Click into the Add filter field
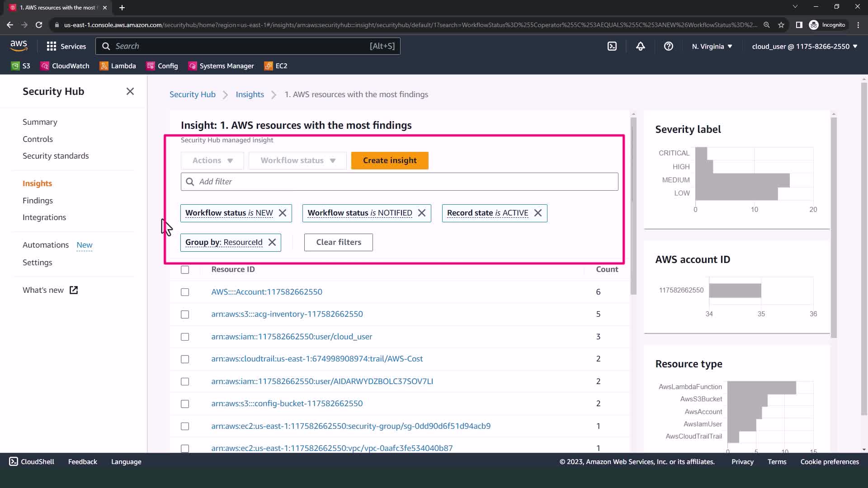 (399, 182)
